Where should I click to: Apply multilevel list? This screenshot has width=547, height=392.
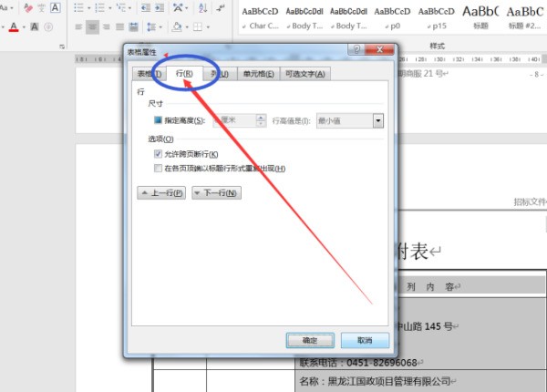click(120, 7)
